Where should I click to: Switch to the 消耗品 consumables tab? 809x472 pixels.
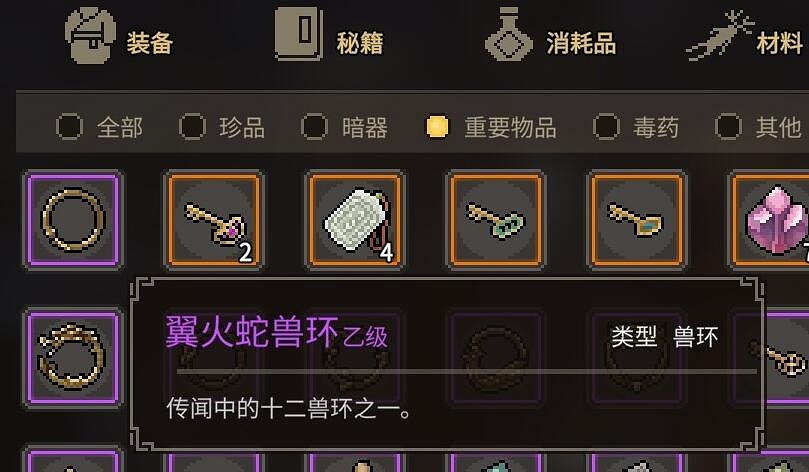coord(551,36)
